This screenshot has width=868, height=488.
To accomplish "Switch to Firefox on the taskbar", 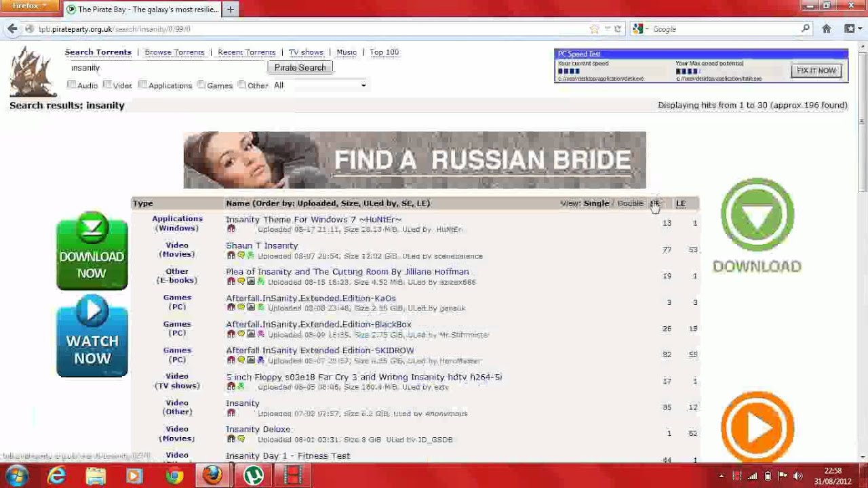I will coord(213,476).
